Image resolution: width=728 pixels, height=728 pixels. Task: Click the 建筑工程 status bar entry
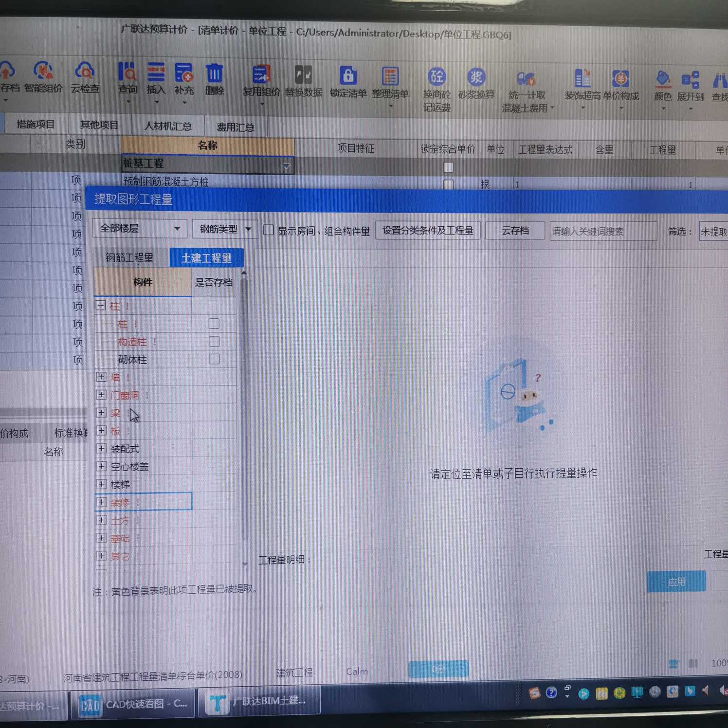pos(294,672)
